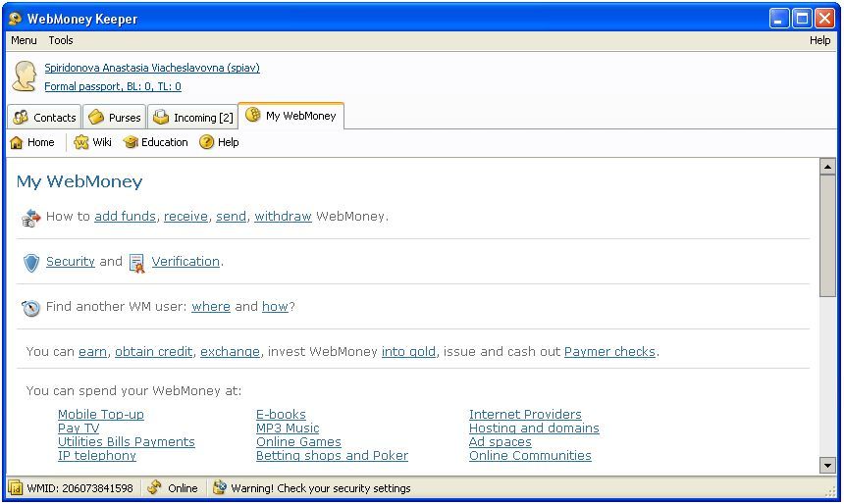
Task: Open the MP3 Music link
Action: (x=288, y=428)
